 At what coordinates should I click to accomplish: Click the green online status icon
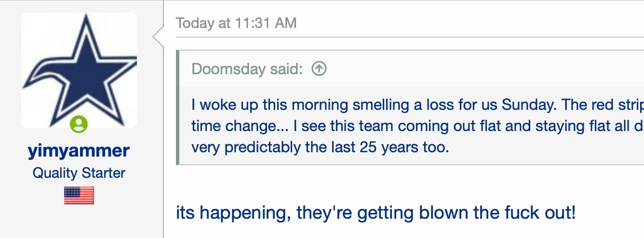(x=79, y=125)
